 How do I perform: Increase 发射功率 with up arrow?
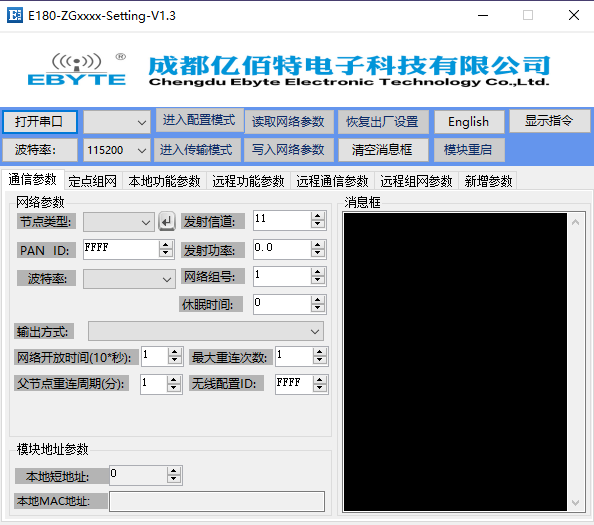(x=318, y=245)
